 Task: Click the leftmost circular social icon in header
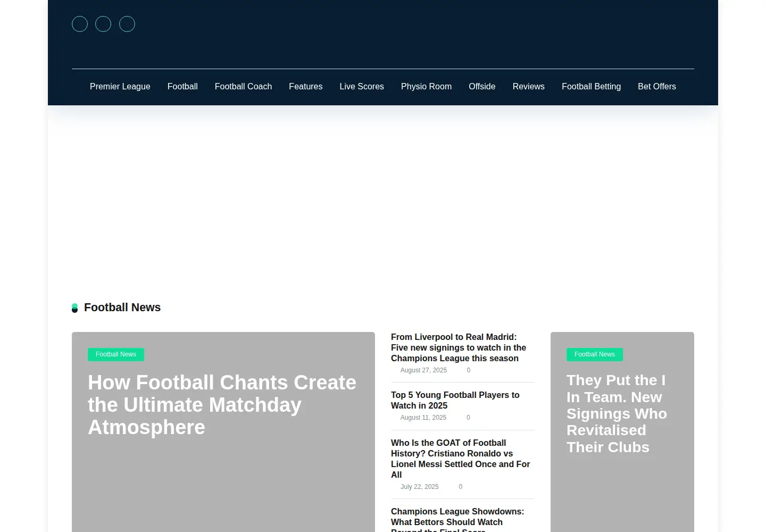pos(80,24)
